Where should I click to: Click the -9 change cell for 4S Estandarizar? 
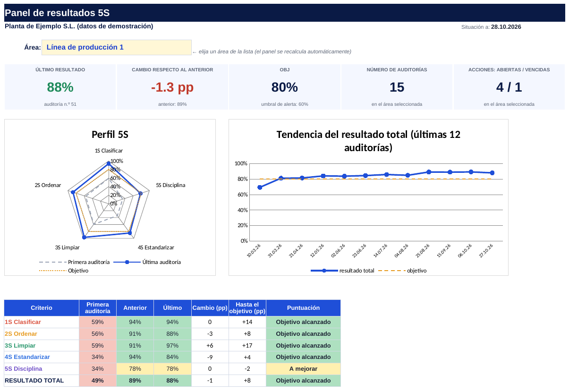tap(210, 357)
